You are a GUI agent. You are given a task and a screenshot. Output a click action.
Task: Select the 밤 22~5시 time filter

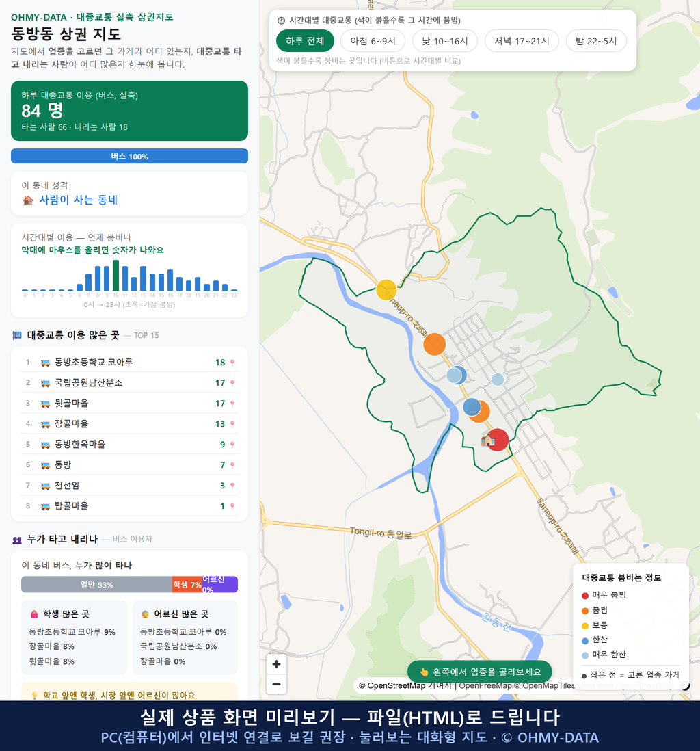(x=596, y=41)
